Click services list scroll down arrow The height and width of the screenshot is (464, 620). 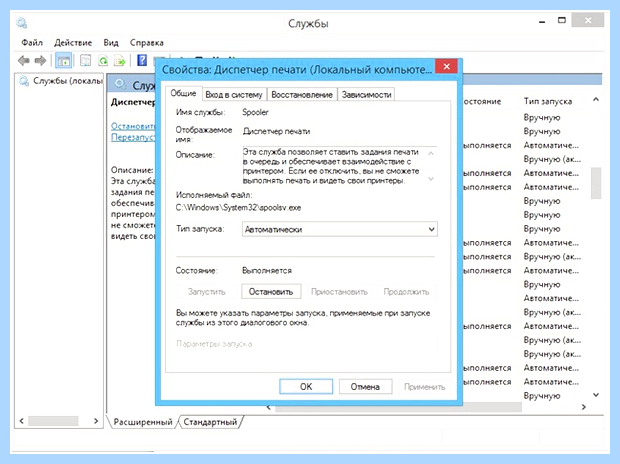pyautogui.click(x=596, y=395)
